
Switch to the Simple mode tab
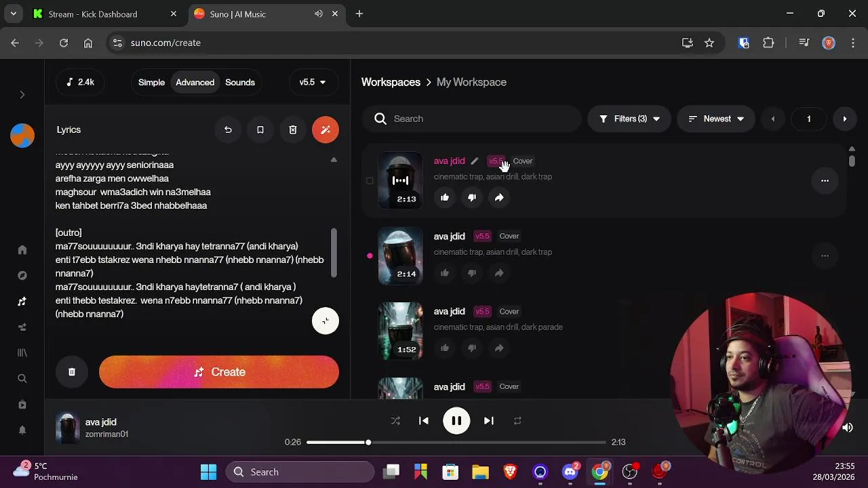(151, 82)
